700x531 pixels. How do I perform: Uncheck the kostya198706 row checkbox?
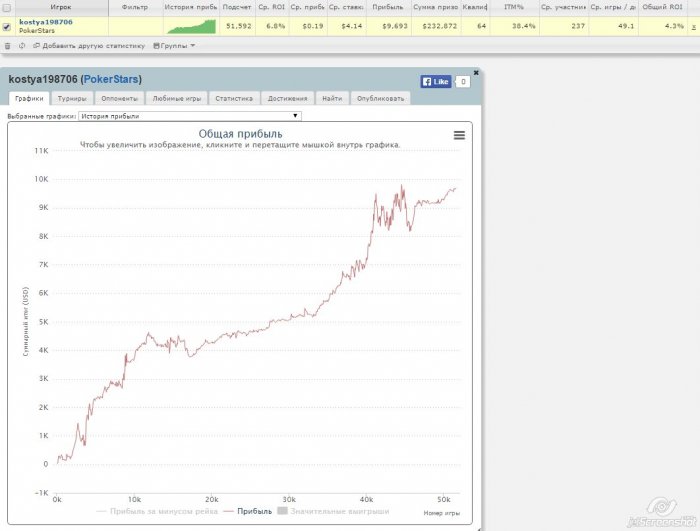coord(7,27)
